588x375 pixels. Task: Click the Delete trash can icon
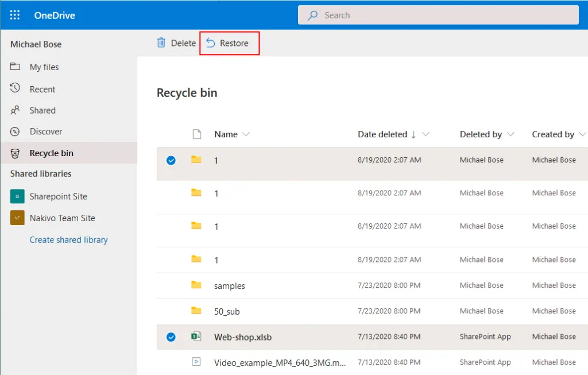point(161,43)
